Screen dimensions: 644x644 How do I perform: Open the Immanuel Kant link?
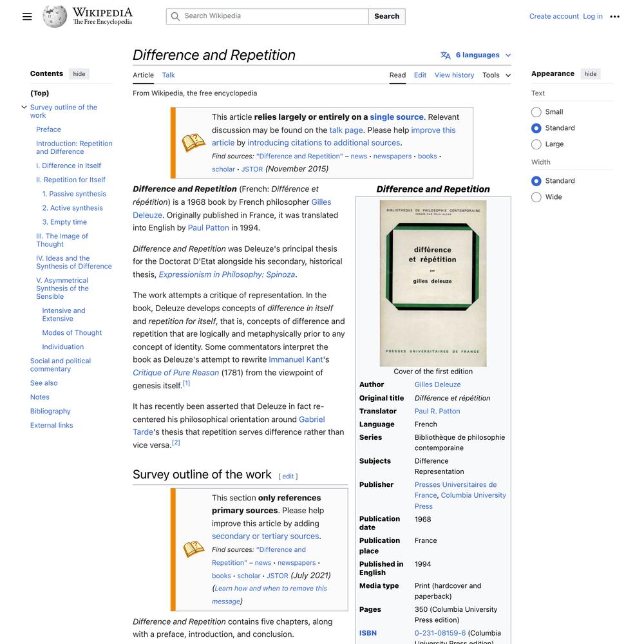296,360
